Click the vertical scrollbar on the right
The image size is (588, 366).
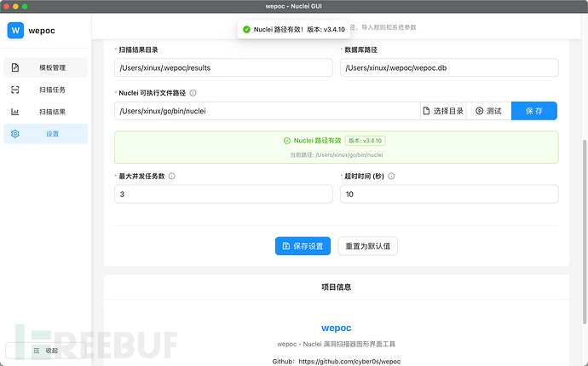coord(585,231)
